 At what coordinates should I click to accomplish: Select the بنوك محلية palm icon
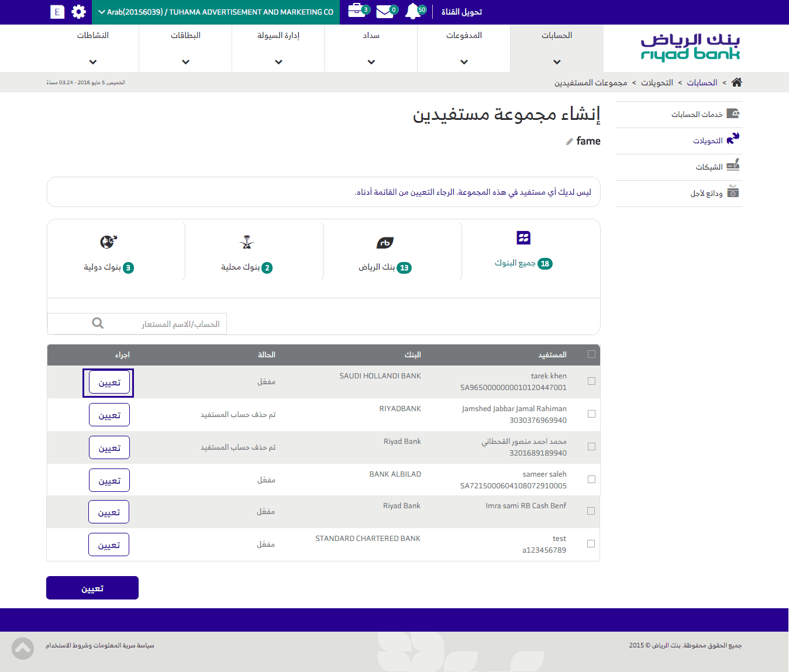[247, 242]
